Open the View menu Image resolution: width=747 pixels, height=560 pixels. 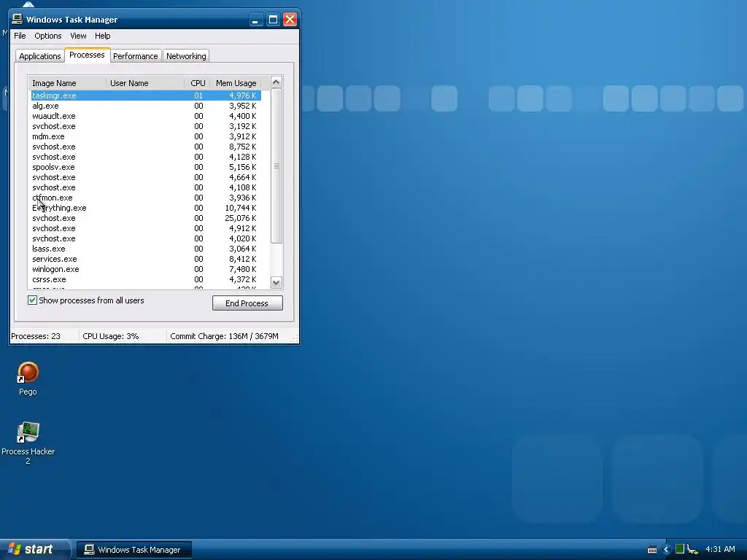coord(78,36)
